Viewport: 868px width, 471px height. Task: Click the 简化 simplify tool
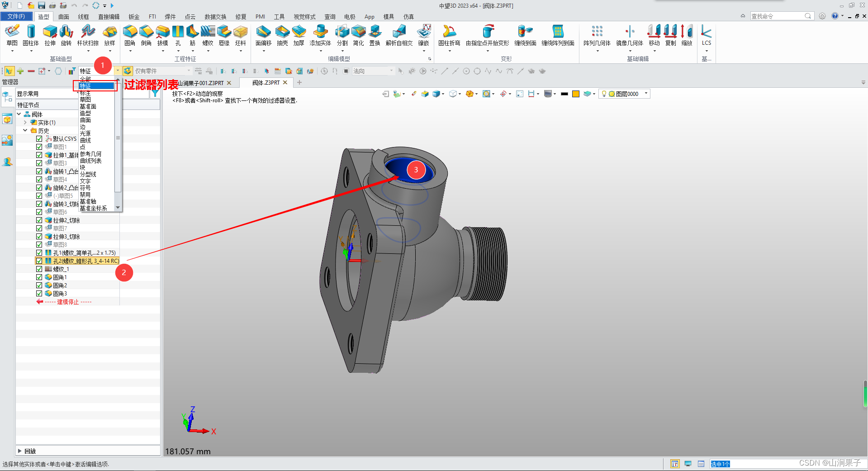359,35
